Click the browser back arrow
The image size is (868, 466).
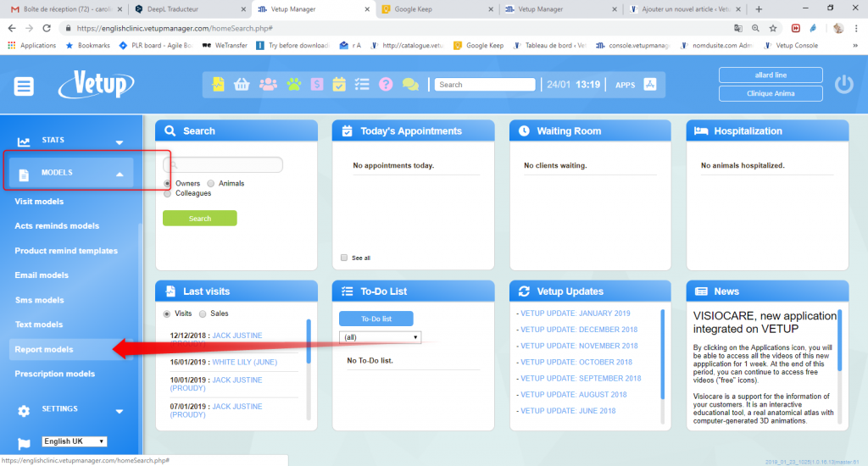pyautogui.click(x=12, y=28)
